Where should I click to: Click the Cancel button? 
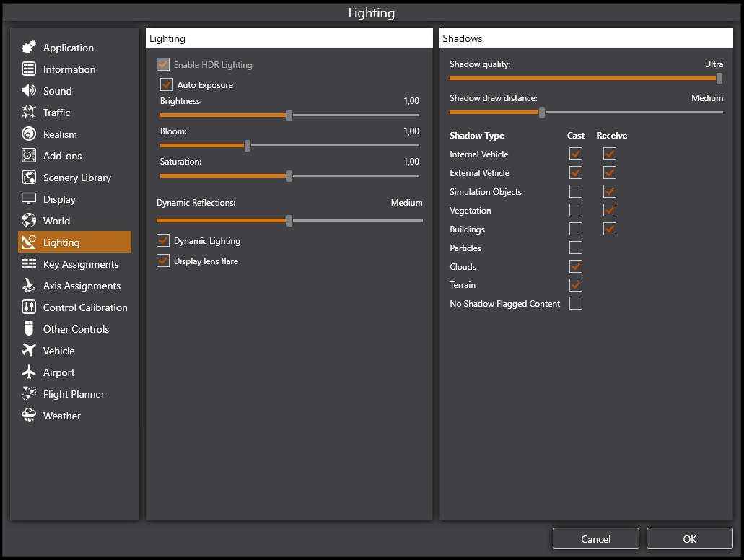[x=596, y=539]
